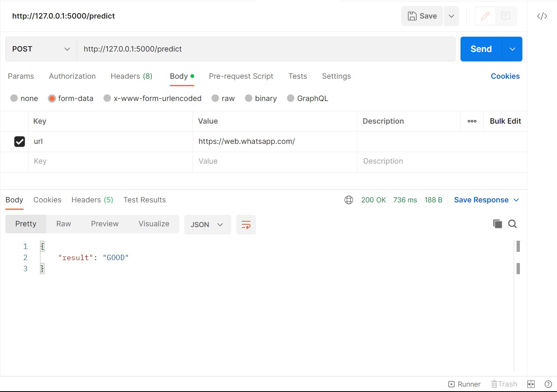Switch to Raw response view
The image size is (557, 392).
pos(63,224)
